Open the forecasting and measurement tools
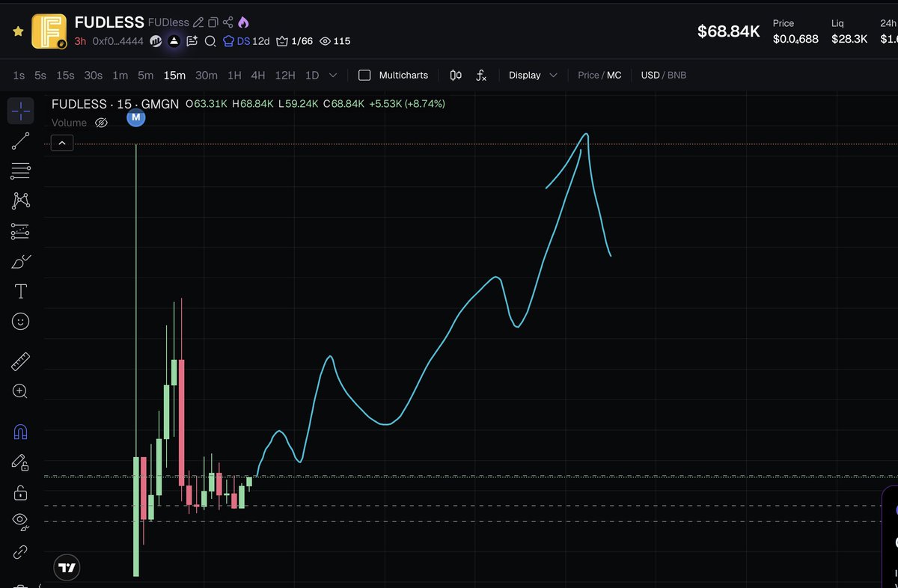This screenshot has width=898, height=588. point(20,231)
